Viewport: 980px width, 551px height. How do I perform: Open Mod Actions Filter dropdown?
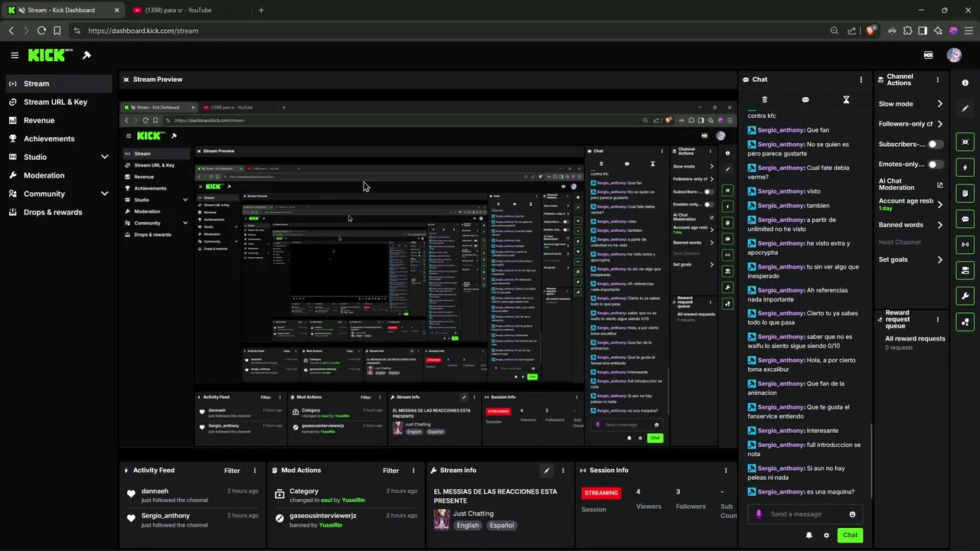click(390, 471)
